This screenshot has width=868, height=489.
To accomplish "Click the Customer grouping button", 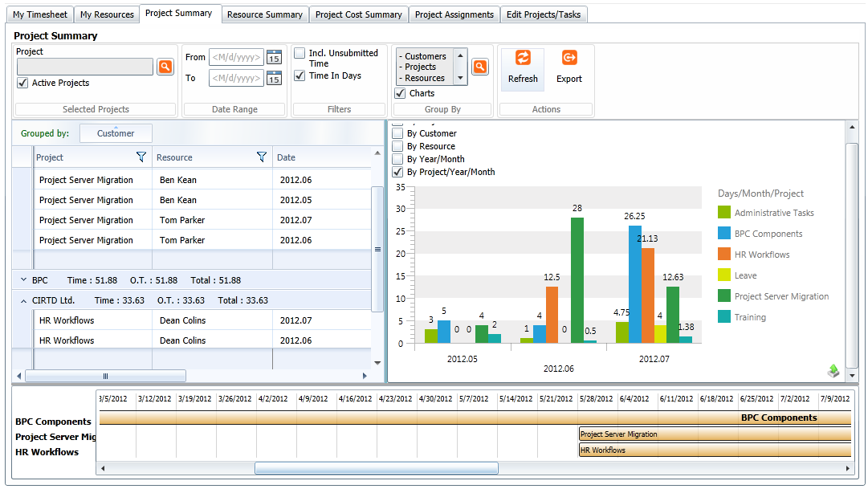I will pyautogui.click(x=116, y=133).
